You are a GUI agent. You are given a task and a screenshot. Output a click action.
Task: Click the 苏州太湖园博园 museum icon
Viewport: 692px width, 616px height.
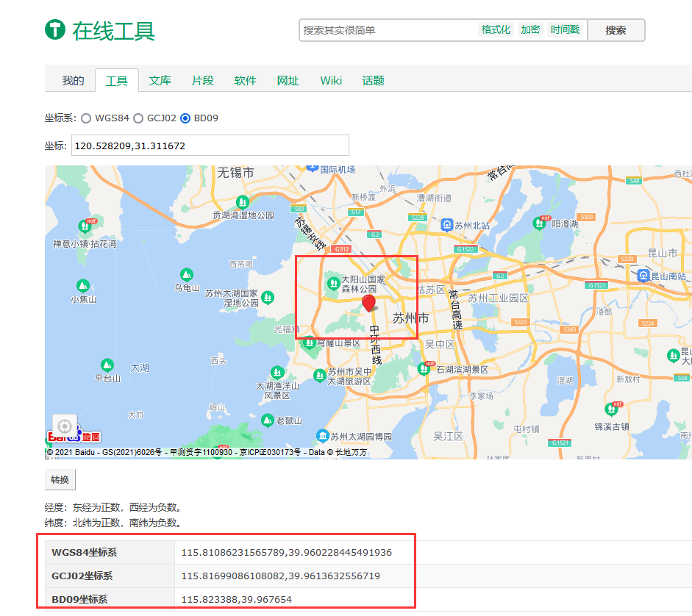point(323,436)
